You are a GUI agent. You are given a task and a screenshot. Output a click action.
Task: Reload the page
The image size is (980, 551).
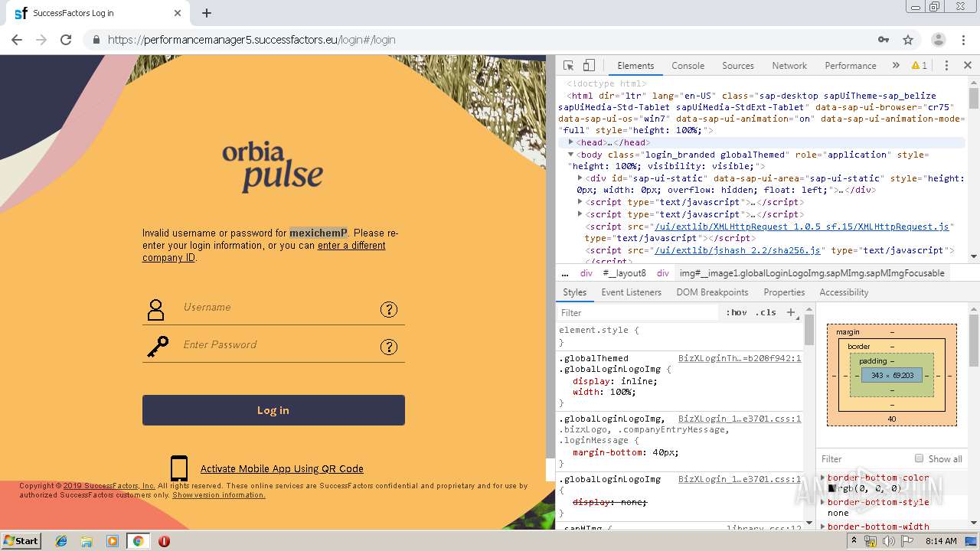click(66, 40)
